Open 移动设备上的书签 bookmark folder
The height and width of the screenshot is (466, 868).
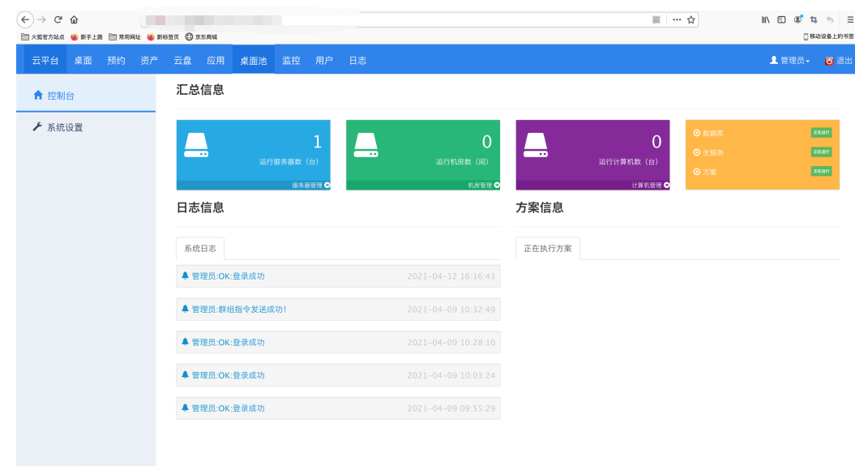[x=828, y=36]
